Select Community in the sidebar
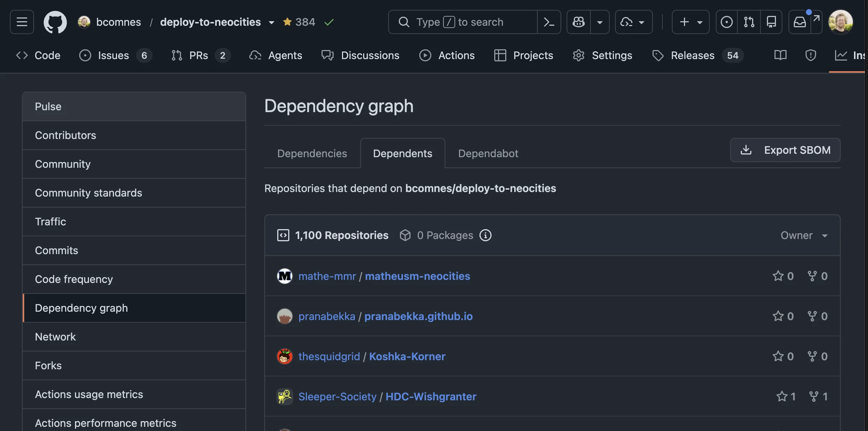This screenshot has width=868, height=431. pos(134,164)
